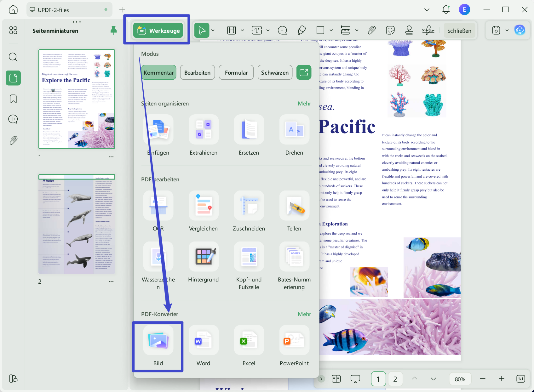Viewport: 534px width, 392px height.
Task: Open the attachments panel in left sidebar
Action: (13, 140)
